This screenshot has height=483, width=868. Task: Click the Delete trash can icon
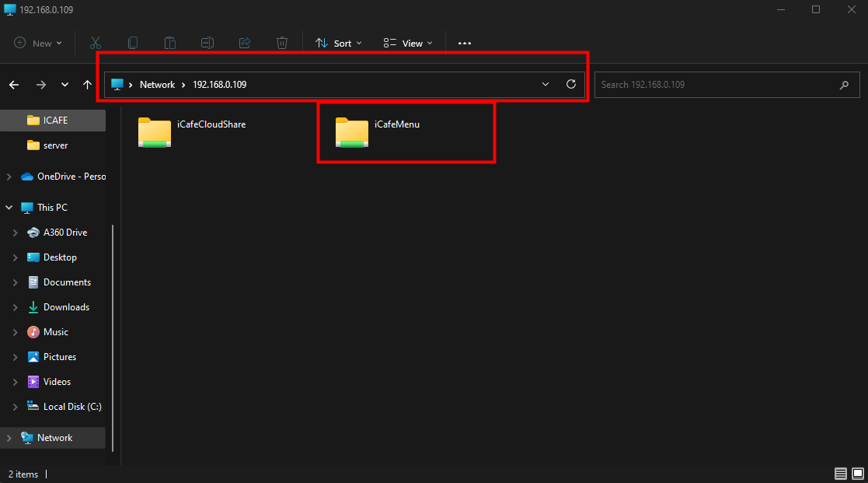282,44
